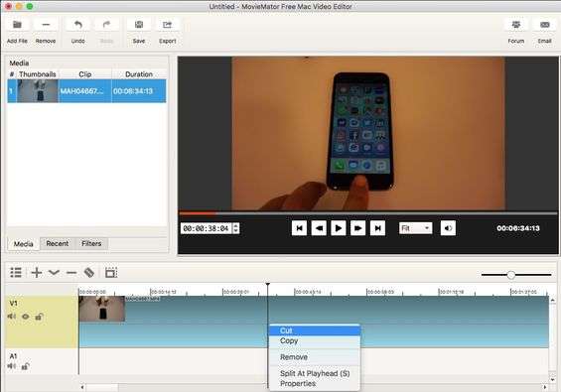Click the timeline vertical scroll up arrow

[x=553, y=300]
